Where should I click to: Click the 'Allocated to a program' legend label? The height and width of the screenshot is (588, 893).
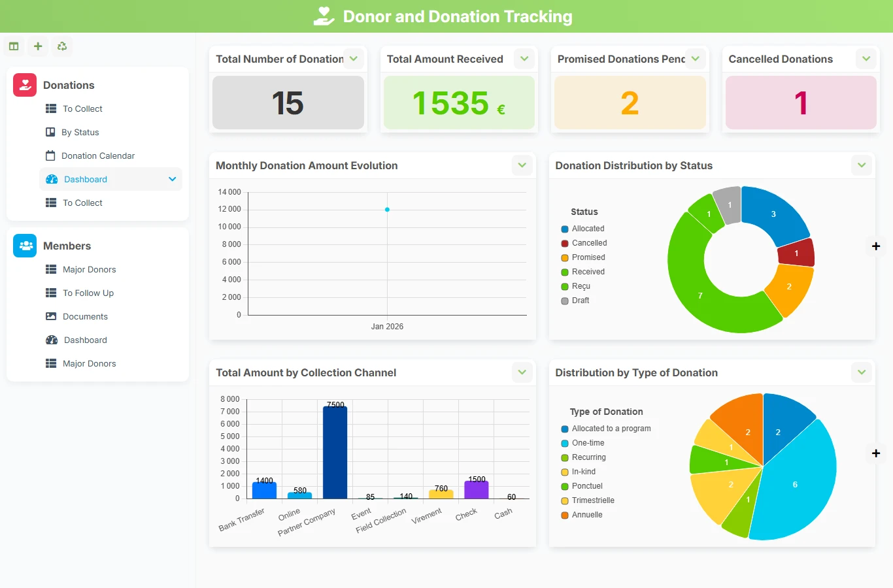(611, 429)
